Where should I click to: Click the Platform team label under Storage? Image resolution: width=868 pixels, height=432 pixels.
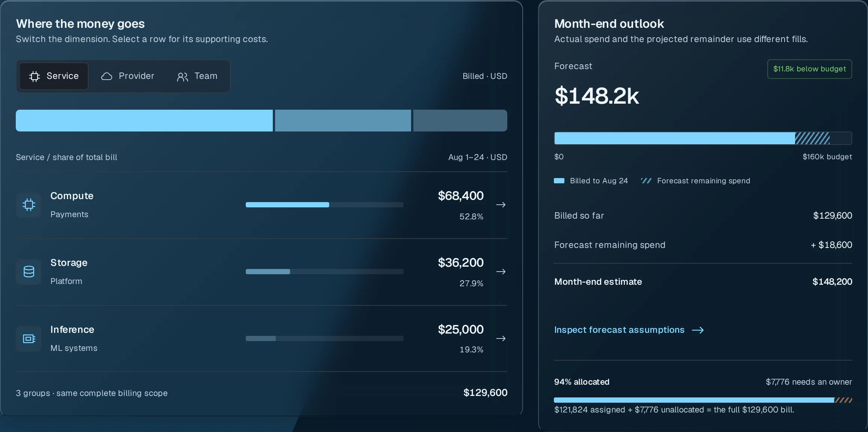[x=66, y=281]
